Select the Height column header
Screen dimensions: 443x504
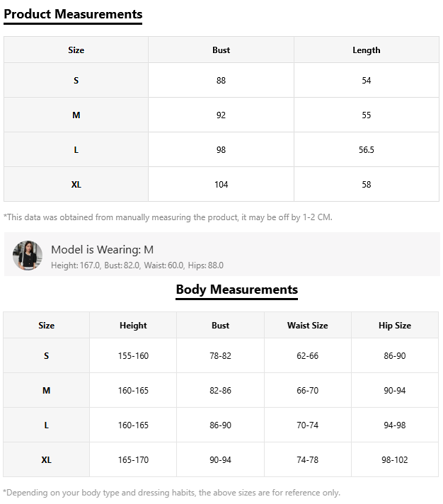(133, 326)
